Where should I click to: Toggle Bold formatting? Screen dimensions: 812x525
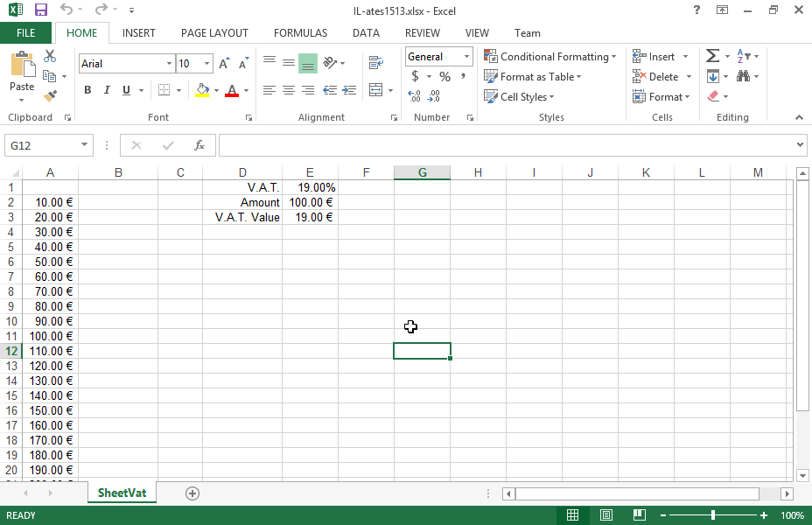click(x=87, y=90)
